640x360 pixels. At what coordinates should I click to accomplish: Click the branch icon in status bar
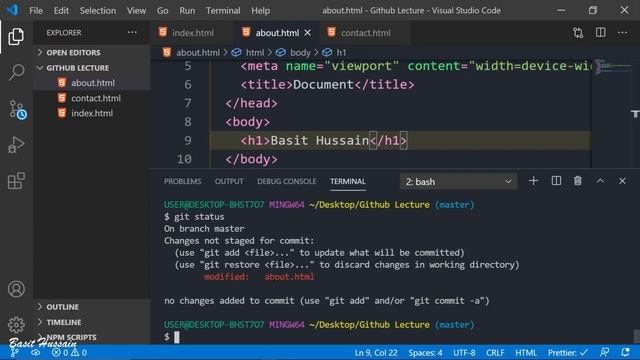coord(15,353)
